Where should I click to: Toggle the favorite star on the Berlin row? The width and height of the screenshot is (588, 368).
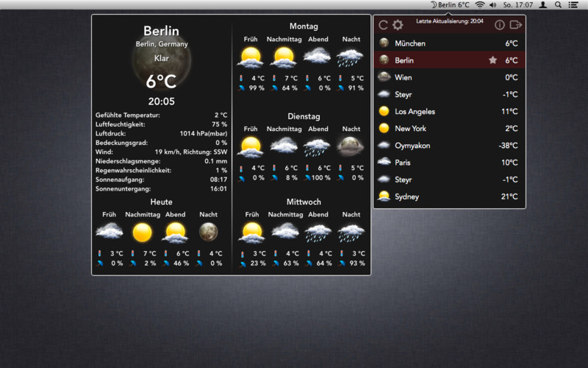(x=492, y=60)
